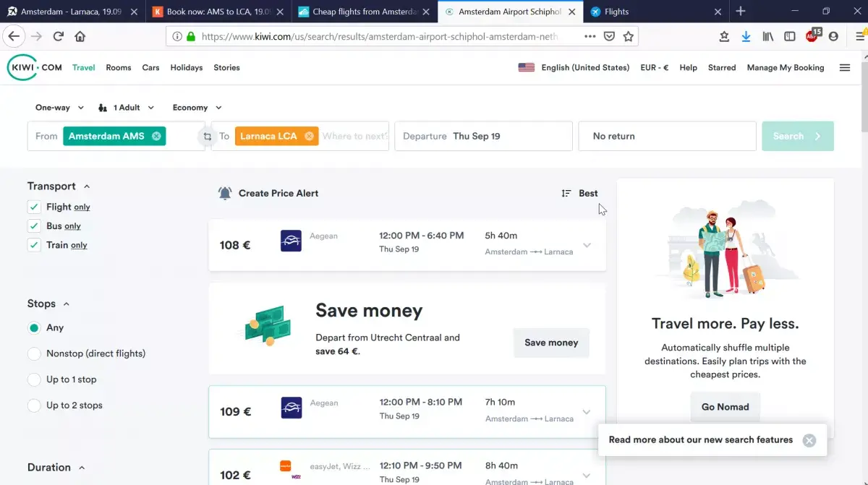
Task: Open the Kiwi.com hamburger menu
Action: 844,68
